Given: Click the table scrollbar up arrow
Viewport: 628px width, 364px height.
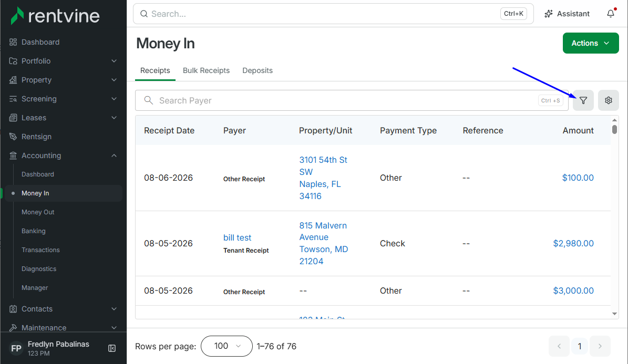Looking at the screenshot, I should tap(614, 120).
